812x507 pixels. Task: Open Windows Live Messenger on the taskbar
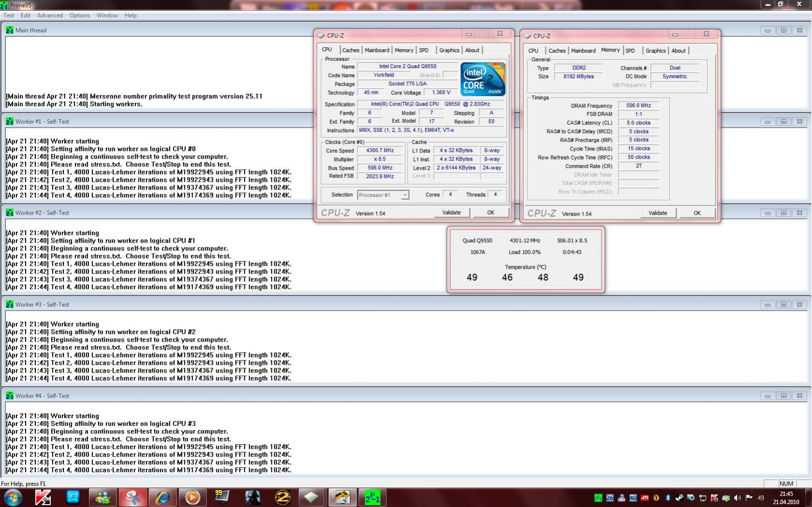103,497
